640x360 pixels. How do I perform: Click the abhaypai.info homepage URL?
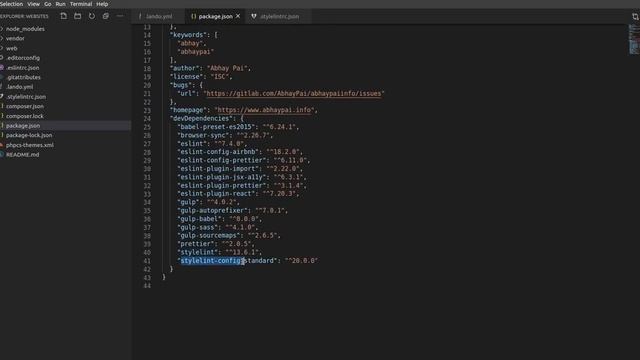coord(264,110)
